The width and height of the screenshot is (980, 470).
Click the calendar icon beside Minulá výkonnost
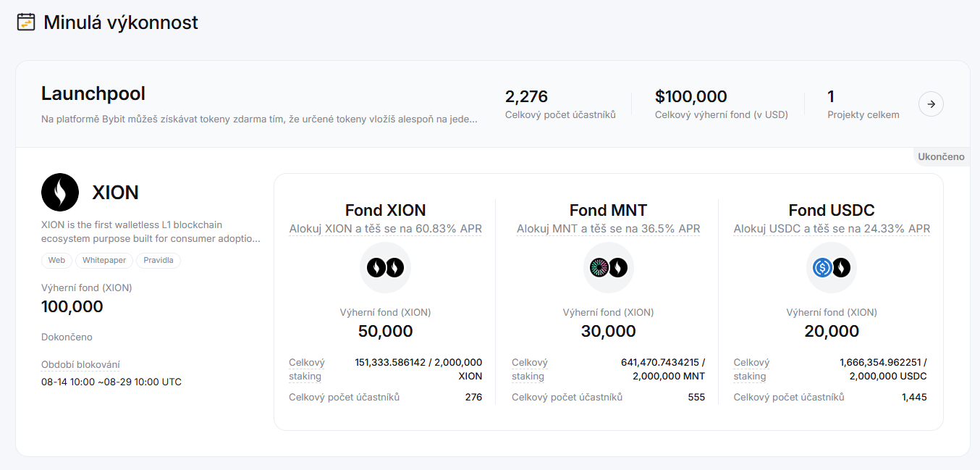[x=26, y=22]
